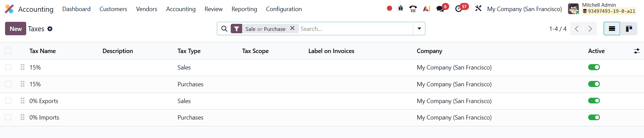
Task: Toggle Active for 15% Sales tax
Action: [594, 67]
